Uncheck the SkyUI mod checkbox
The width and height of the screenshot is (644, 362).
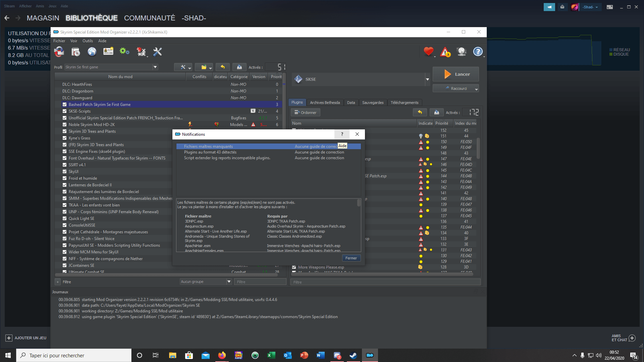tap(64, 172)
